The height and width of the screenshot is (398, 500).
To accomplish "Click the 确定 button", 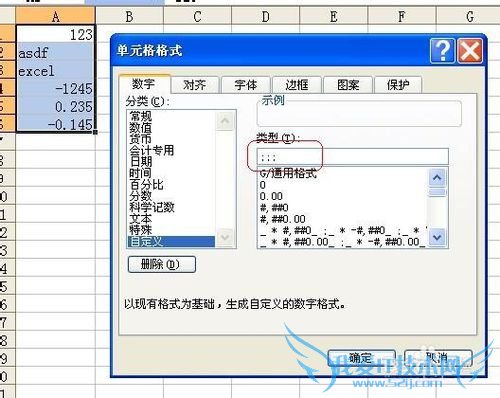I will pyautogui.click(x=362, y=359).
